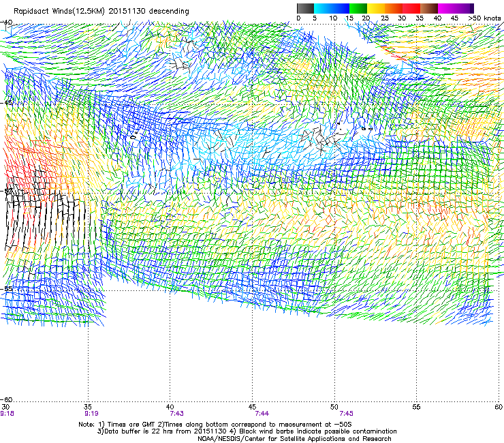
Task: Click the purple '9:19' time label
Action: pos(91,414)
